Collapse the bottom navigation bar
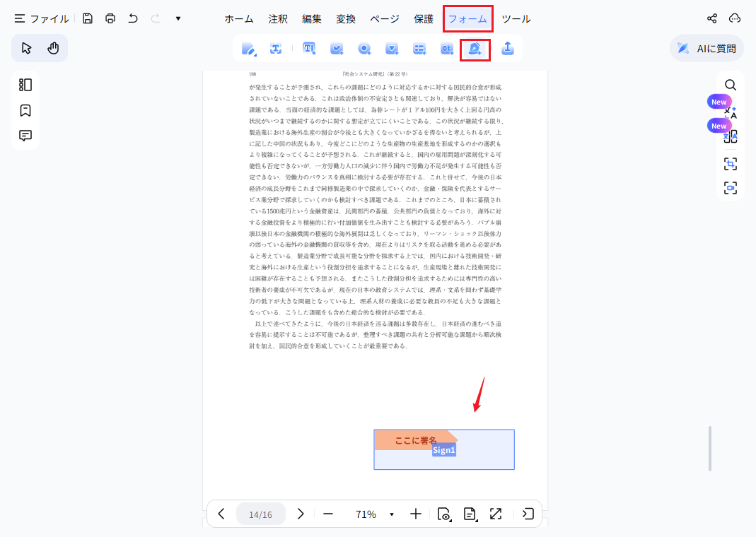This screenshot has height=537, width=756. 528,514
